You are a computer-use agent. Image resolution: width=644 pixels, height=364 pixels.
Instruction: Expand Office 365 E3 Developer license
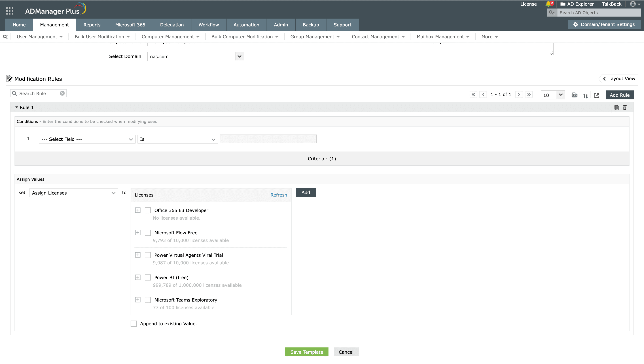coord(138,210)
